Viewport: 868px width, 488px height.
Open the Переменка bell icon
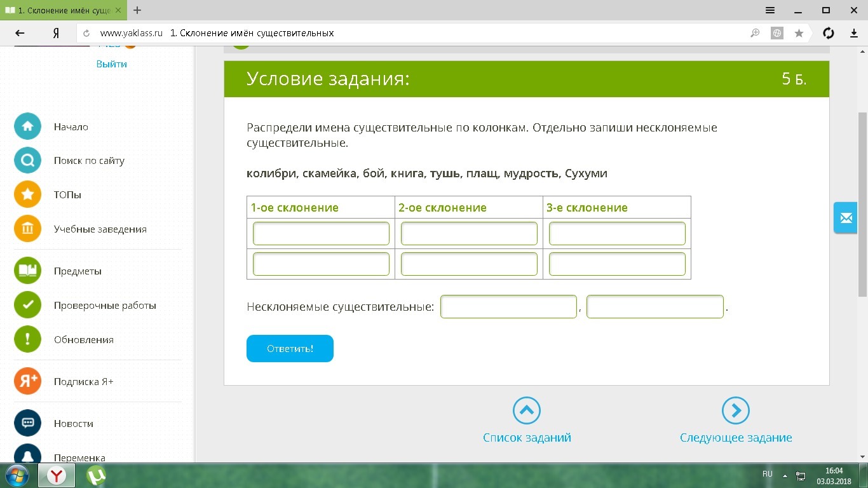click(x=27, y=454)
